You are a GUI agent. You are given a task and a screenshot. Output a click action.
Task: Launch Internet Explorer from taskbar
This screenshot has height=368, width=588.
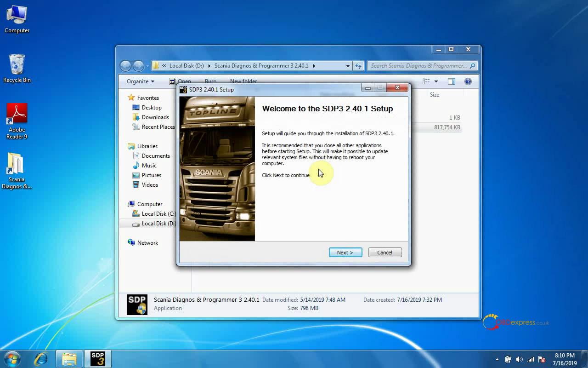point(41,358)
